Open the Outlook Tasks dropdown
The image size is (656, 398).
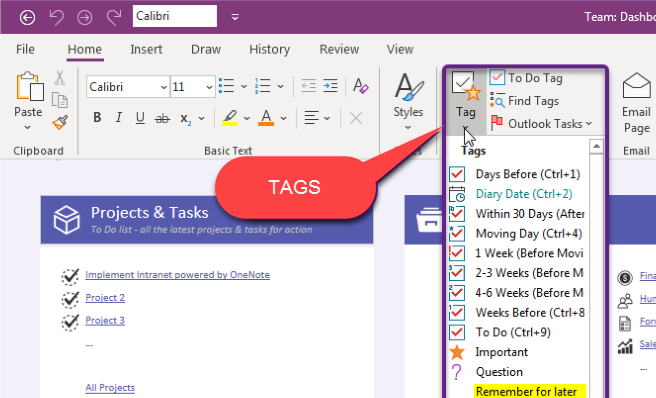coord(541,123)
